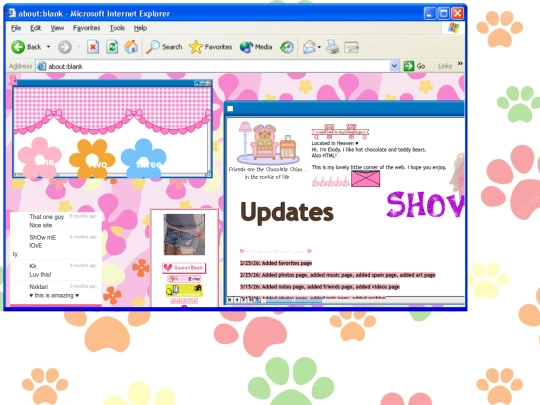Click the page icon in address bar
This screenshot has height=405, width=540.
[x=41, y=66]
